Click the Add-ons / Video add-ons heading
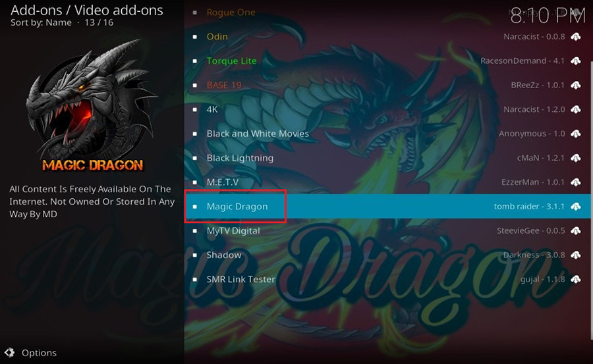Screen dimensions: 593x364 (x=87, y=11)
